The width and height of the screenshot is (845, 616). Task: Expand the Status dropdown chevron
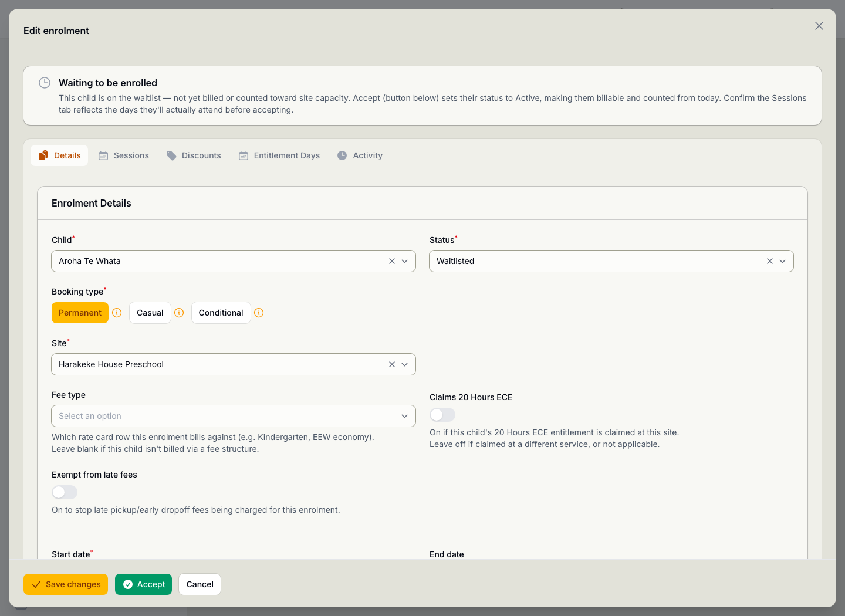(x=783, y=261)
